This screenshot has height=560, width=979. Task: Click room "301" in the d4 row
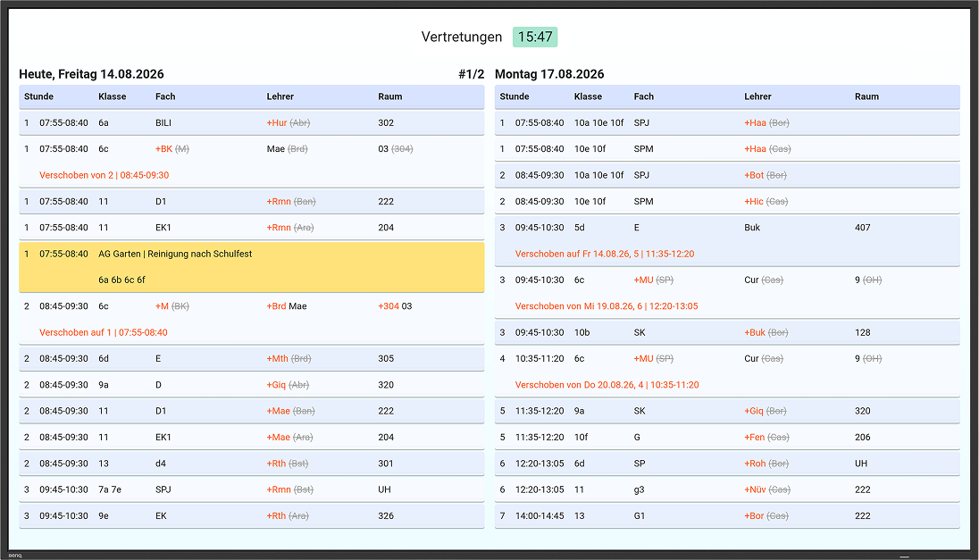pos(386,464)
